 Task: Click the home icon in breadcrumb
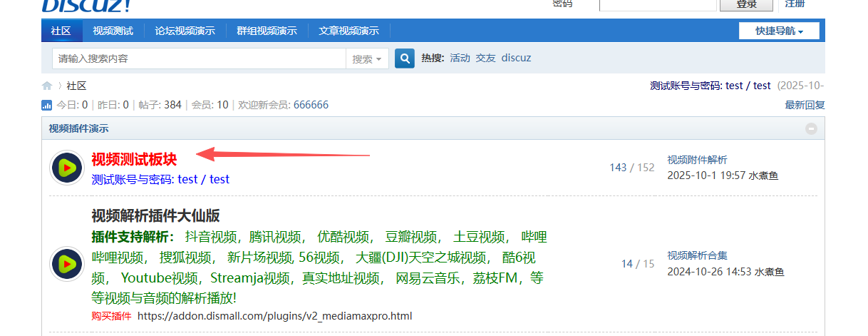click(47, 86)
